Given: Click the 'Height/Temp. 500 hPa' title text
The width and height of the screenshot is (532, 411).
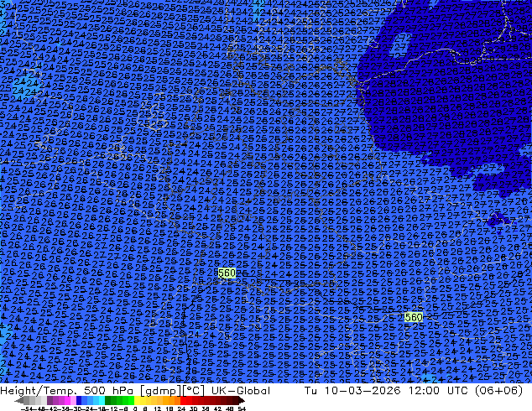Looking at the screenshot, I should tap(67, 391).
